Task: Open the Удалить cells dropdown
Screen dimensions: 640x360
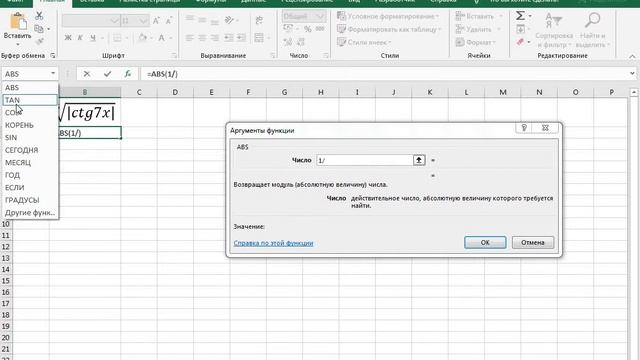Action: pos(478,29)
